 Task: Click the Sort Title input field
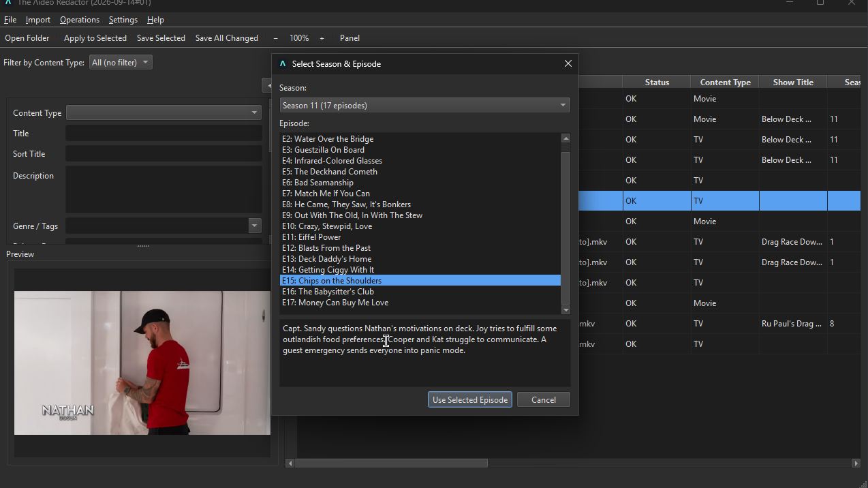164,154
